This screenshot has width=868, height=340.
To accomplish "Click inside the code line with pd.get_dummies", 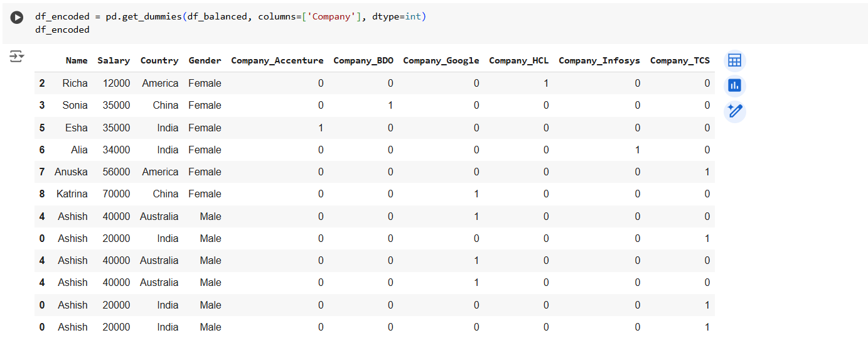I will click(230, 17).
